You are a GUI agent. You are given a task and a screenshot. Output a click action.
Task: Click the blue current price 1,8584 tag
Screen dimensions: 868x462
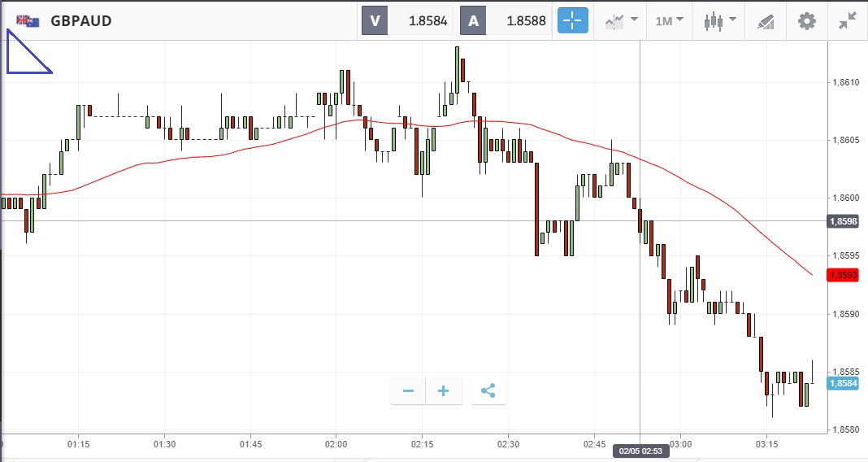click(843, 383)
